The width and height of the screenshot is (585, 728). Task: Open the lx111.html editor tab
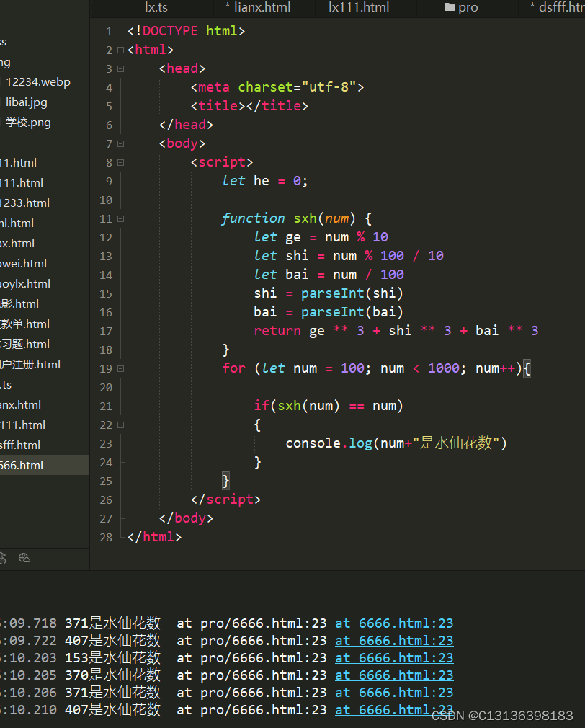click(359, 7)
